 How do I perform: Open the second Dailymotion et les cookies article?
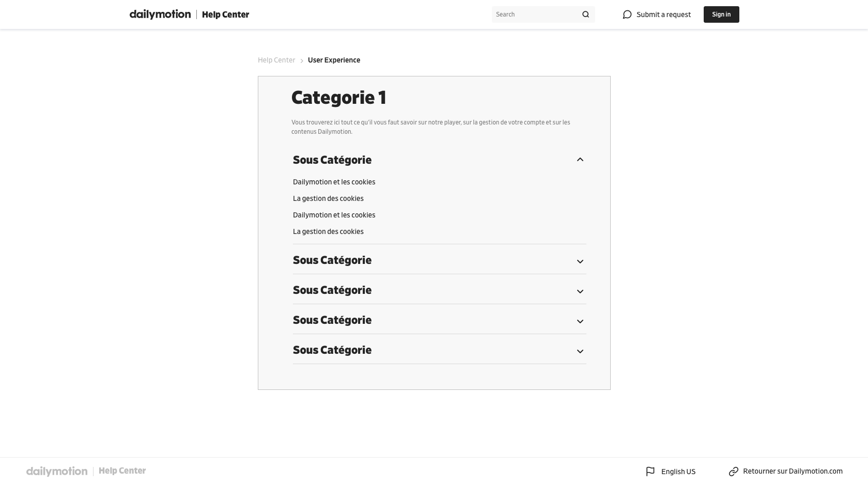[x=334, y=215]
